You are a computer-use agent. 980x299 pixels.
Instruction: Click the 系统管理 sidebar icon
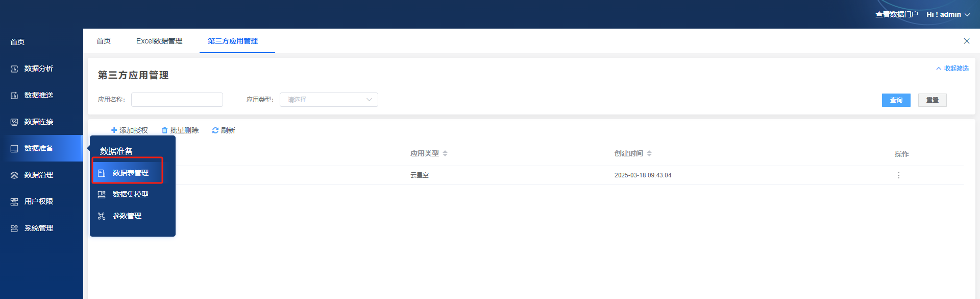(x=14, y=228)
